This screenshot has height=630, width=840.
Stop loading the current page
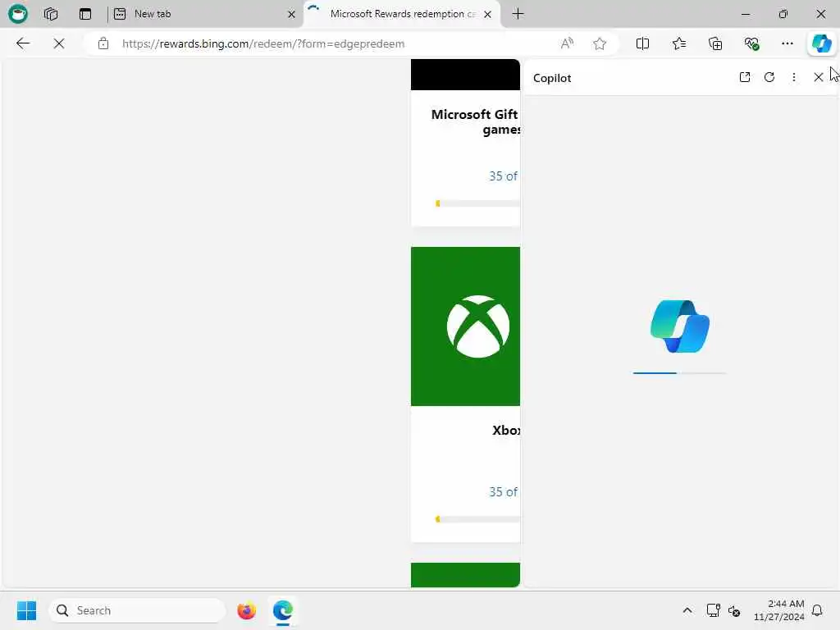tap(59, 43)
